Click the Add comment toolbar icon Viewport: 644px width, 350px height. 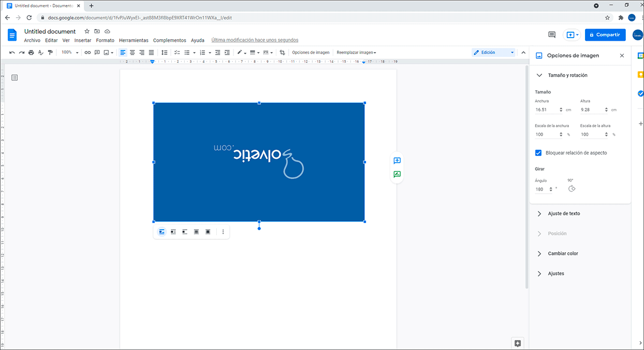pos(97,53)
